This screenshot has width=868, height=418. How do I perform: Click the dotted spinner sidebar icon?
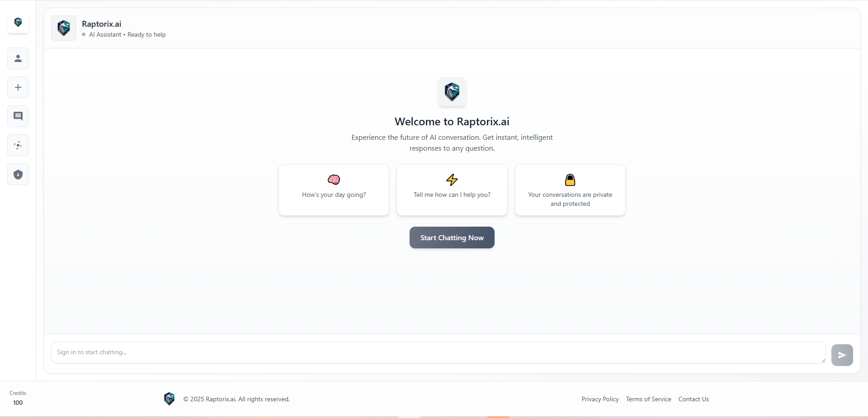coord(18,145)
